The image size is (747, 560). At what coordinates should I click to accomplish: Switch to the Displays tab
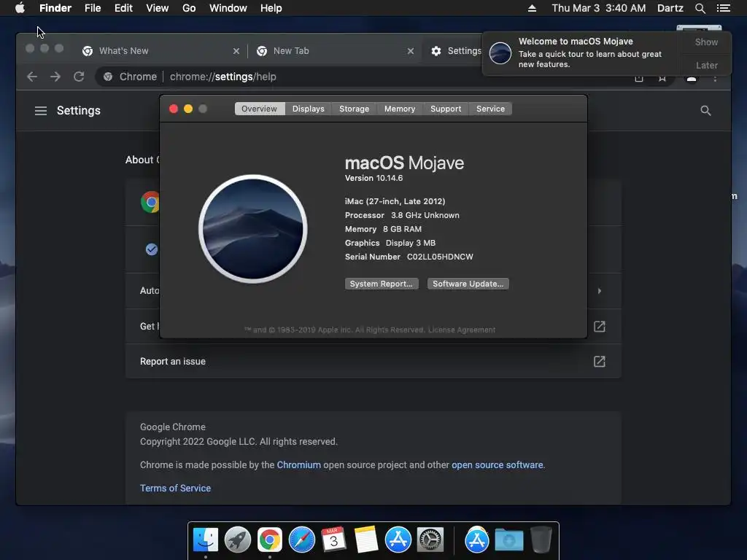pos(309,109)
